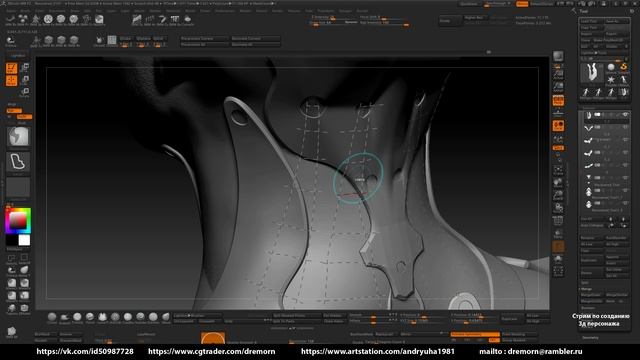
Task: Open Lightbox Brushes on the bottom shelf
Action: pos(198,316)
